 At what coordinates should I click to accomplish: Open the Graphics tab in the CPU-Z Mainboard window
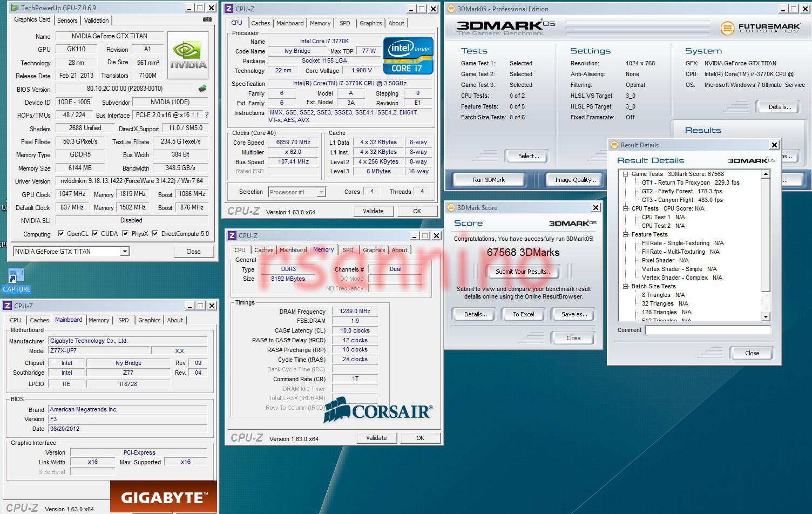pyautogui.click(x=150, y=320)
